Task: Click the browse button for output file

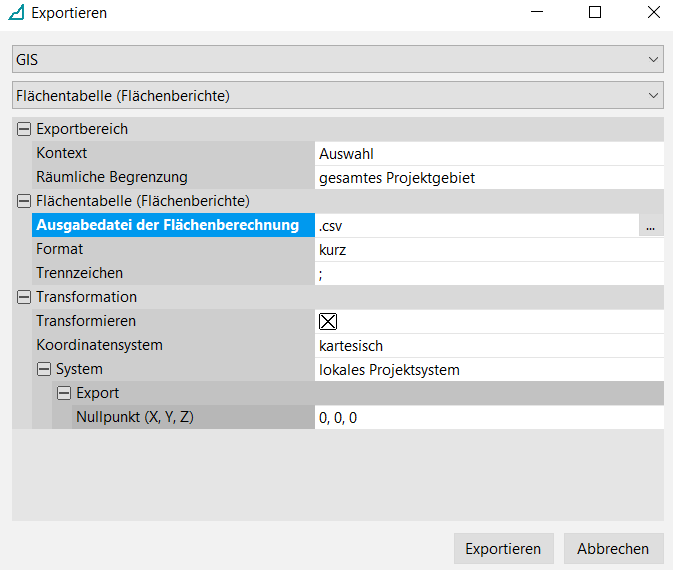Action: [x=650, y=226]
